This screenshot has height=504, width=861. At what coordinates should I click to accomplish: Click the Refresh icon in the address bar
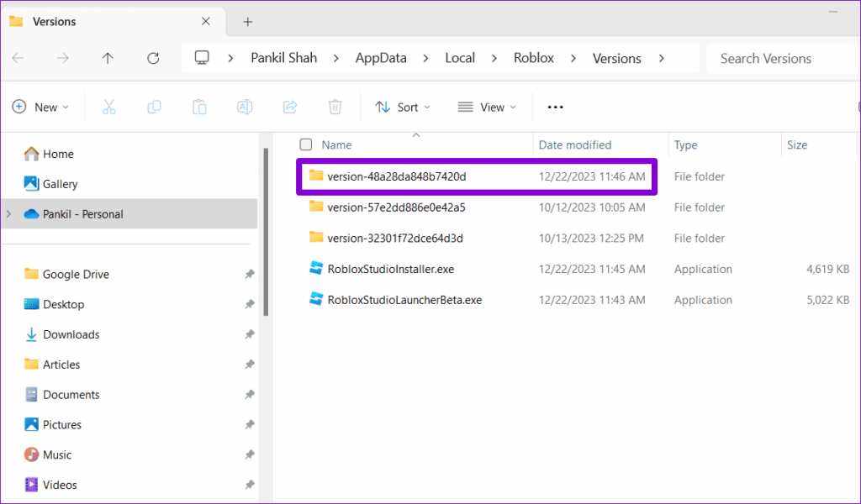click(x=153, y=57)
